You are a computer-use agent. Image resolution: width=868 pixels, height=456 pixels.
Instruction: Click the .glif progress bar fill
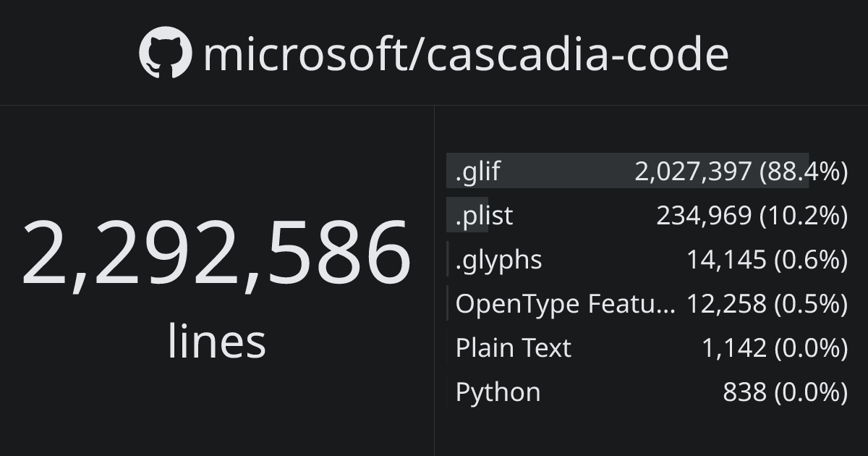[627, 171]
